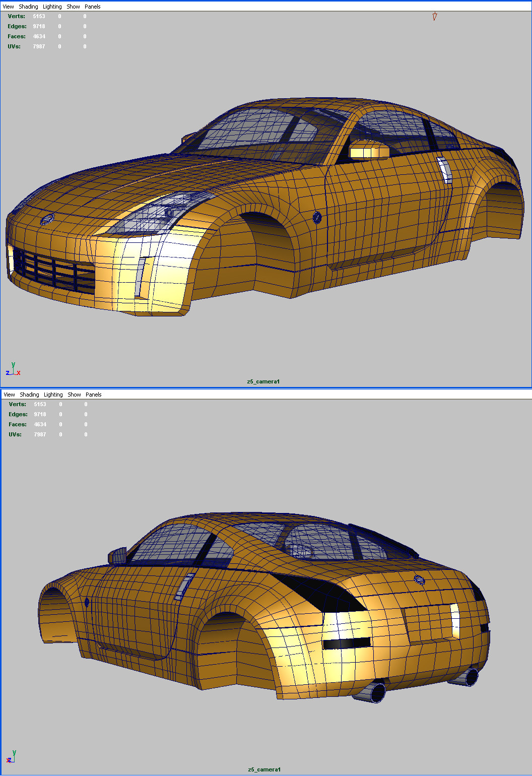Open the View menu in the top viewport

point(9,7)
